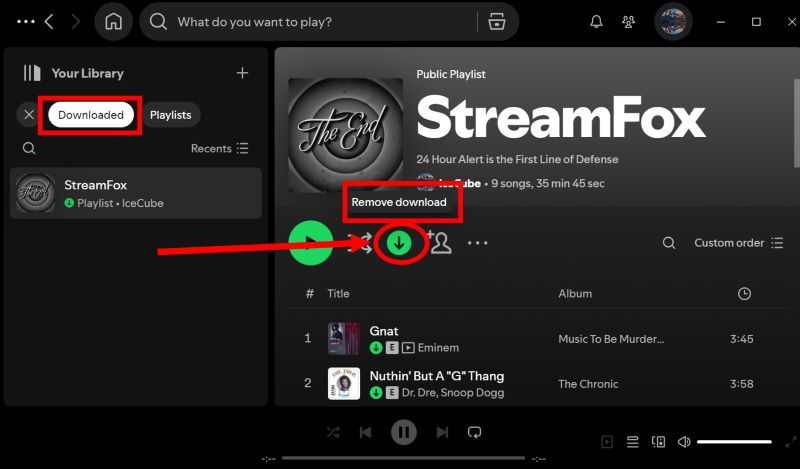Viewport: 800px width, 469px height.
Task: Play the StreamFox playlist
Action: pos(310,243)
